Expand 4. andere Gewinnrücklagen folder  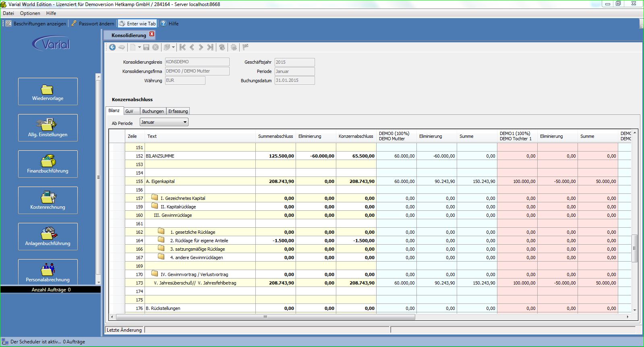click(x=162, y=257)
